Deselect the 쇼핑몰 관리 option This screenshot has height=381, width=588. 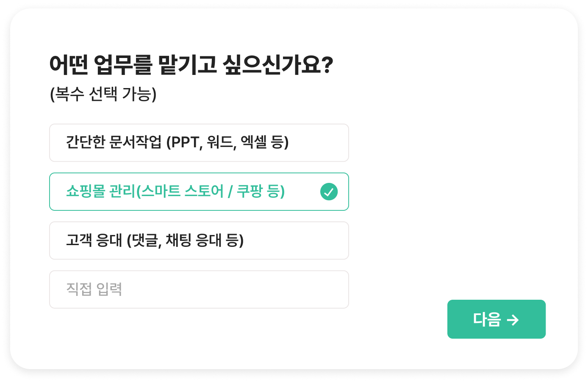pos(199,192)
